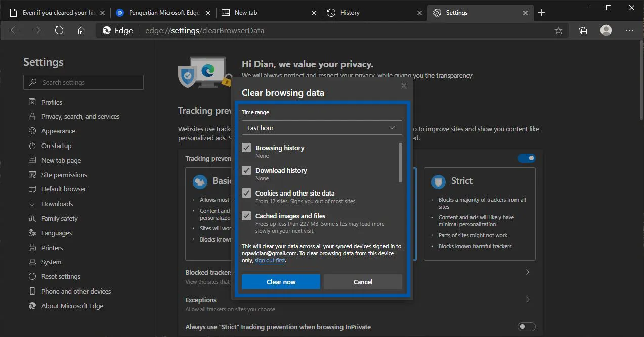Screen dimensions: 644x337
Task: Open Family safety settings
Action: [x=60, y=218]
